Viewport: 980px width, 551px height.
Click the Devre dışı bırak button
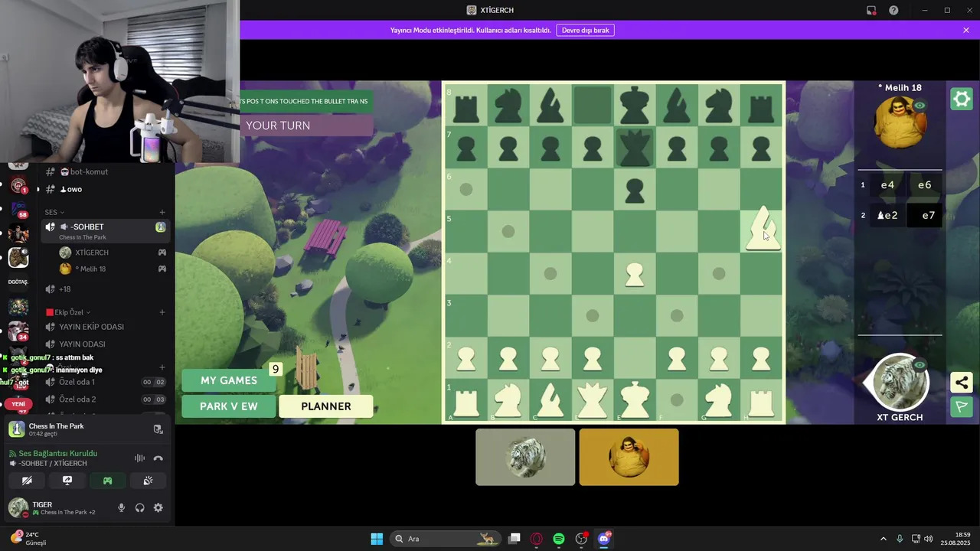[586, 31]
